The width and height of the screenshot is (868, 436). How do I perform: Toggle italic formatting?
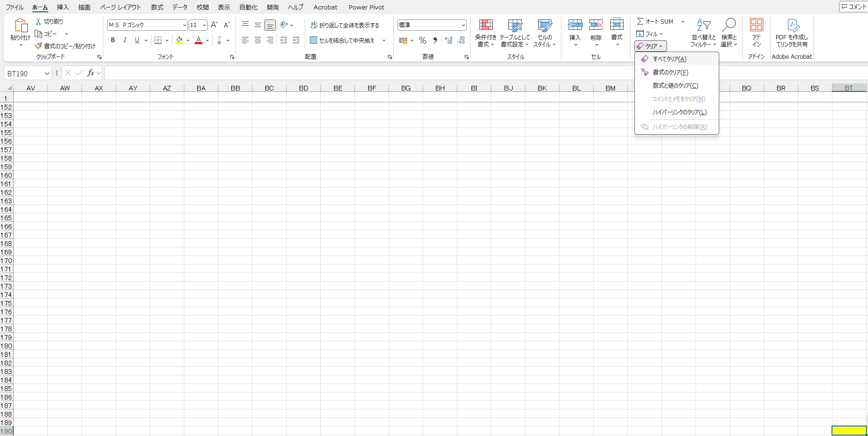click(125, 40)
